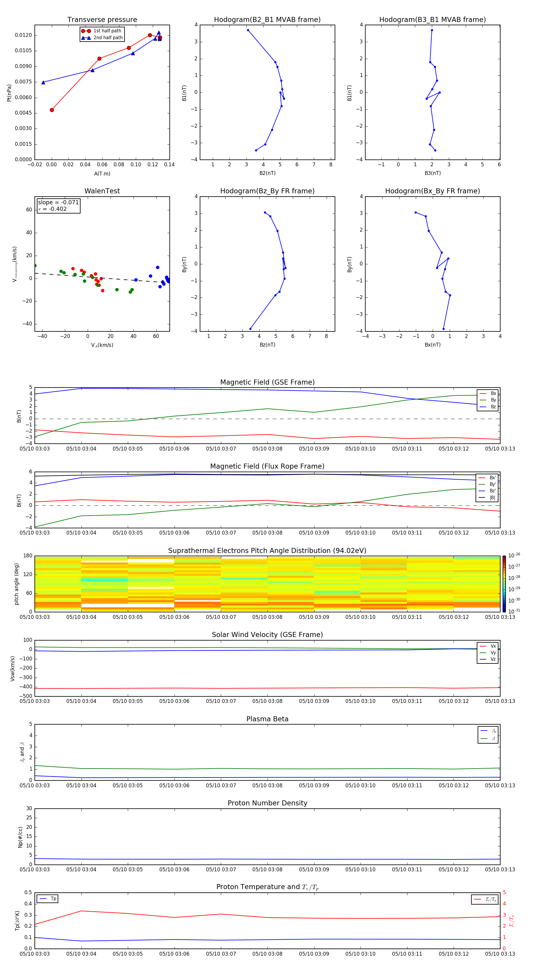Click the 'B(nT)' label of GSE Frame plot
The height and width of the screenshot is (980, 535).
(x=19, y=416)
